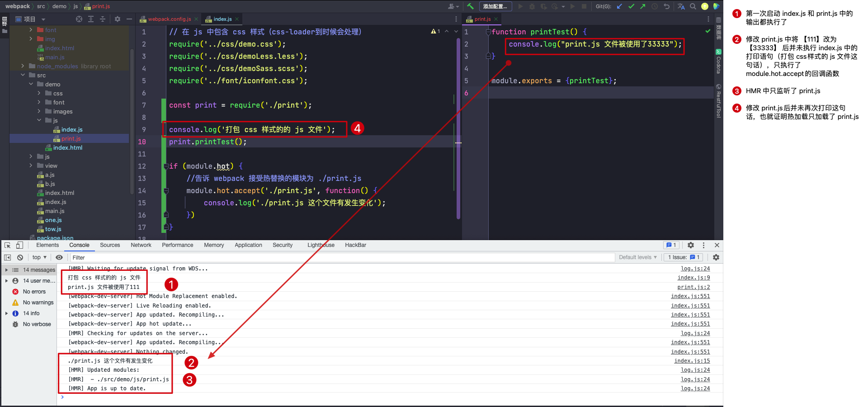Toggle live expression eye icon
Screen dimensions: 868x407
[59, 257]
